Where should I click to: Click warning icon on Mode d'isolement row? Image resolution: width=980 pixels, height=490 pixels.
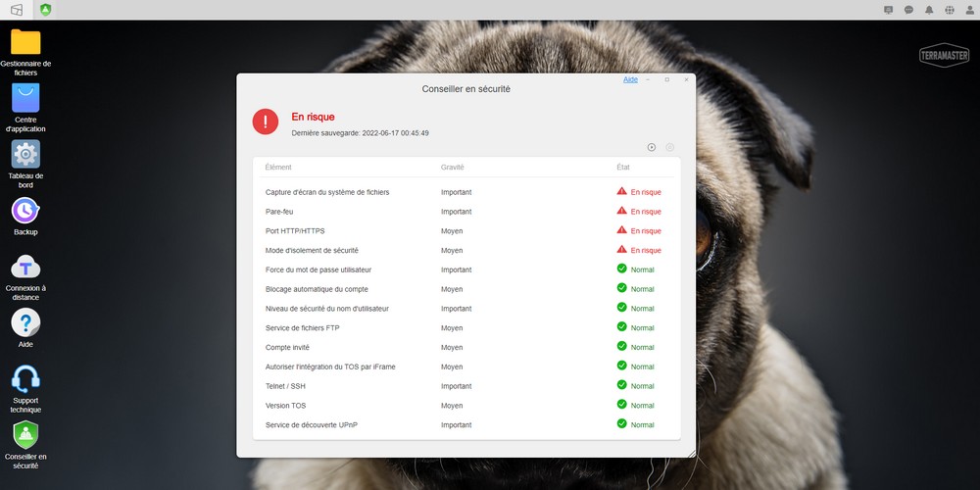(622, 249)
